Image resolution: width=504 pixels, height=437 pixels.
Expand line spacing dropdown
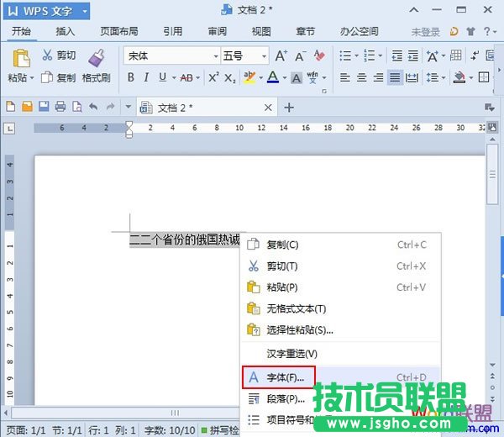pyautogui.click(x=444, y=77)
